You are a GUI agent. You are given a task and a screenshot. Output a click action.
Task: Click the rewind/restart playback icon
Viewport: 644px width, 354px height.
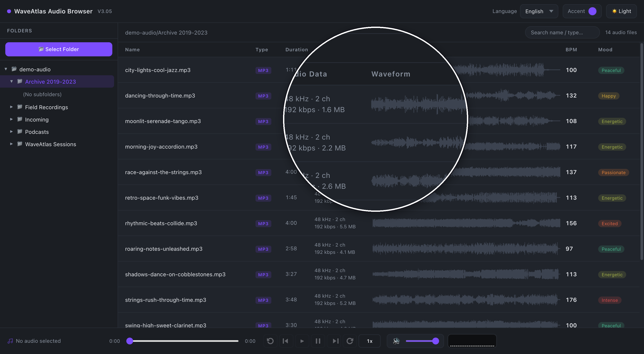point(270,341)
